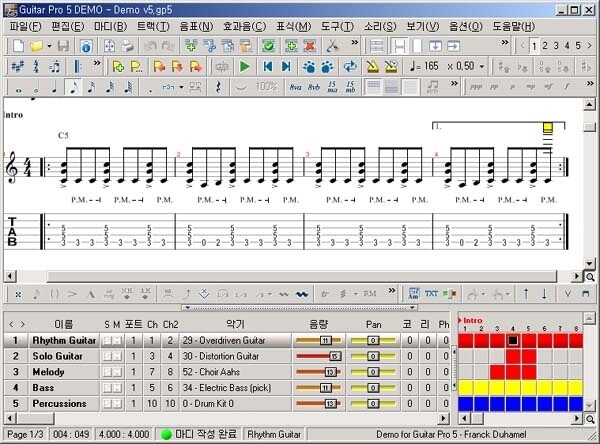600x444 pixels.
Task: Expand hidden items chevron after auto beam icon
Action: point(454,83)
